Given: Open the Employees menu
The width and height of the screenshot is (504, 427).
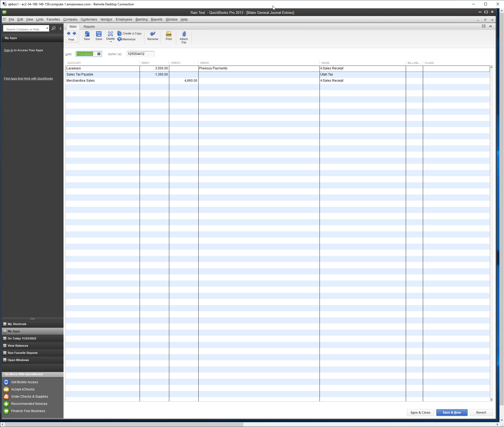Looking at the screenshot, I should click(124, 19).
